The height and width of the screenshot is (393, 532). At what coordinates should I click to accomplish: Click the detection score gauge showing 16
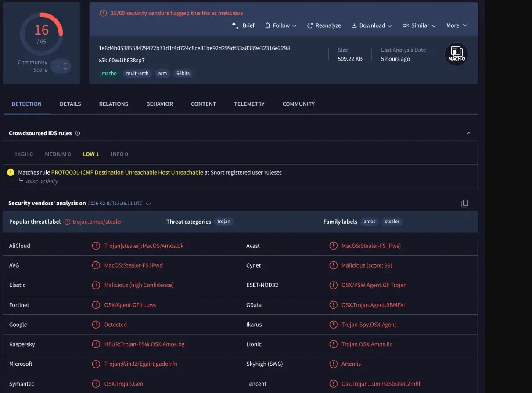click(x=42, y=34)
